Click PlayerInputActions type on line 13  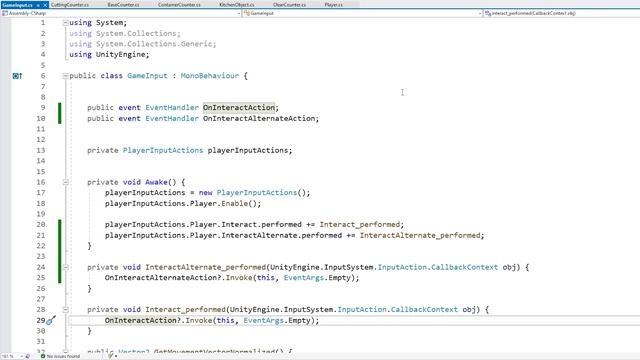(x=163, y=151)
